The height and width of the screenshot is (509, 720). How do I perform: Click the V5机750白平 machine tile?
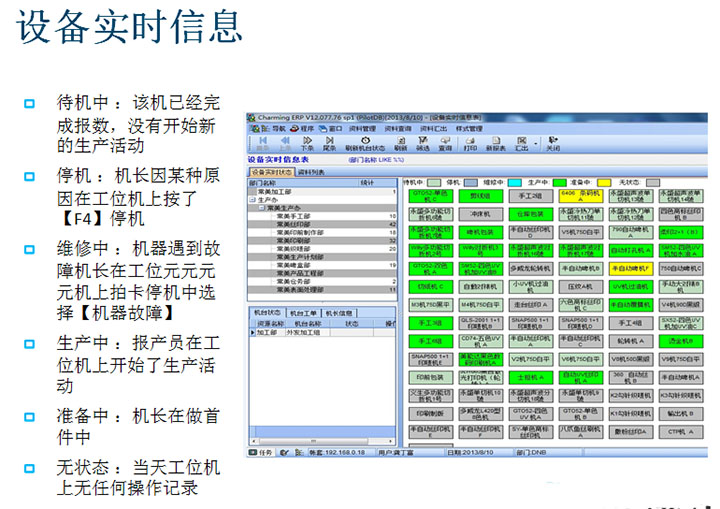[x=580, y=232]
